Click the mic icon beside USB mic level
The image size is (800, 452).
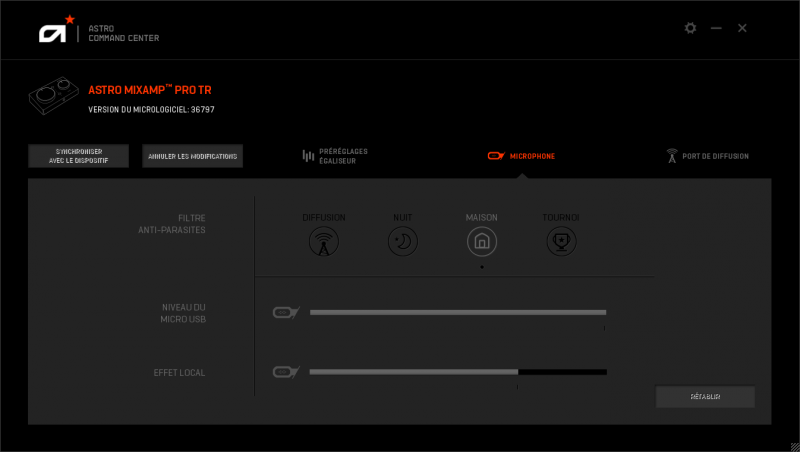(x=286, y=312)
